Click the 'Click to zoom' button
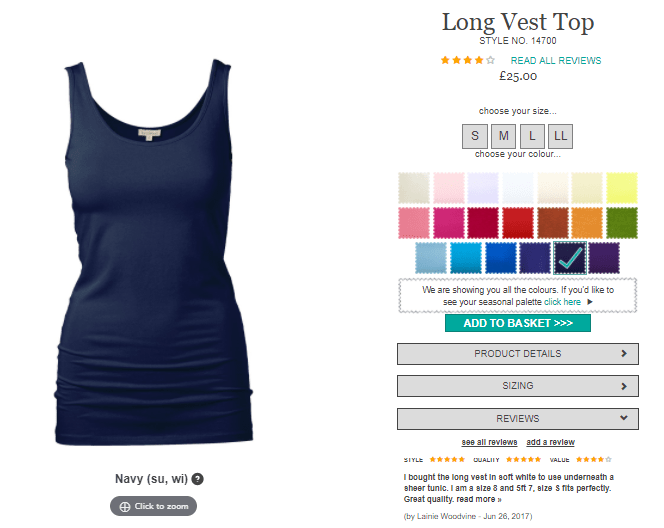The width and height of the screenshot is (664, 528). (153, 506)
